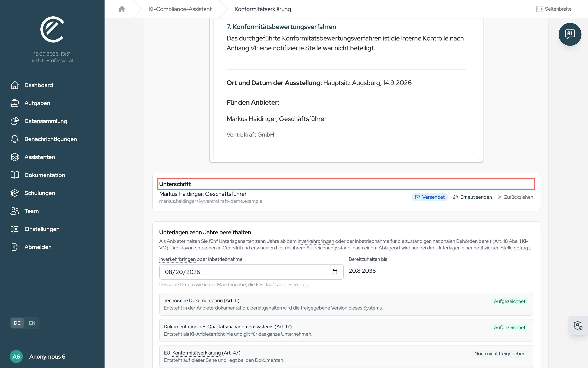Viewport: 588px width, 368px height.
Task: Click the underlined Inverkehrbringen term in description
Action: pyautogui.click(x=316, y=241)
